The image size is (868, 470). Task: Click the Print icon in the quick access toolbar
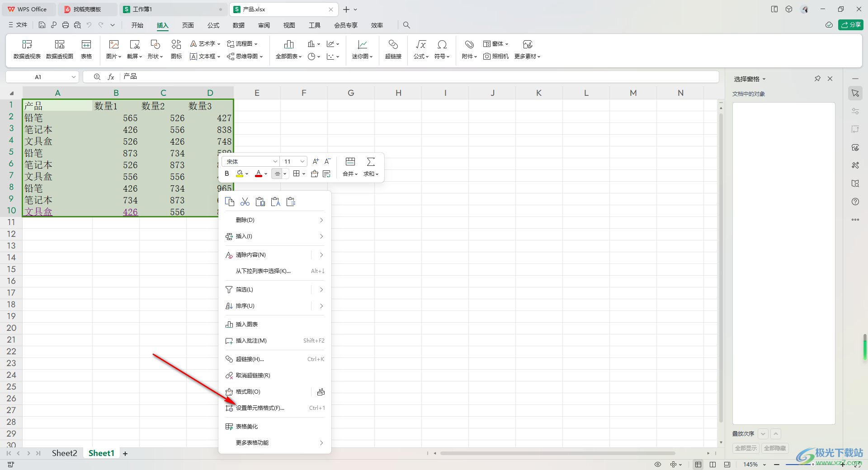pos(66,25)
